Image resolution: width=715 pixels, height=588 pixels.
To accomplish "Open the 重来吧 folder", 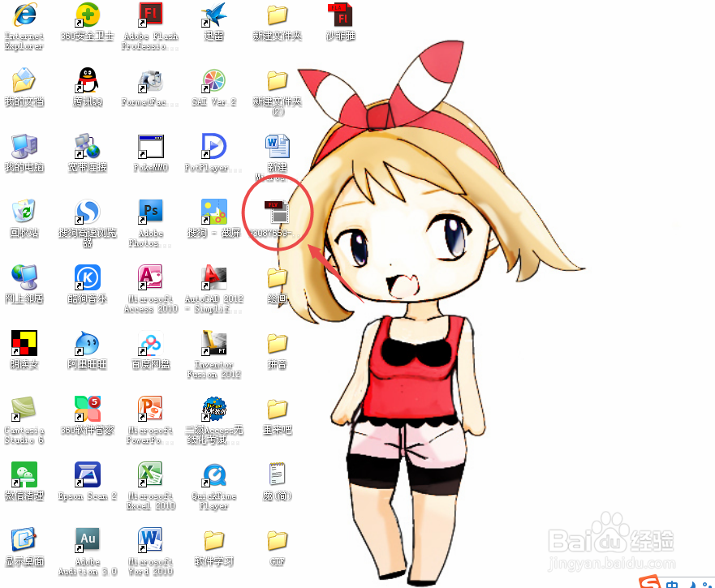I will [x=278, y=409].
